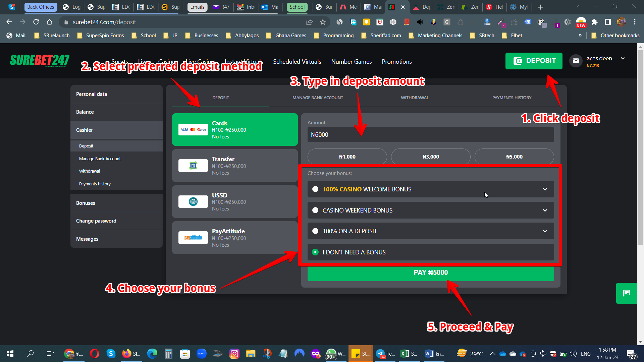The image size is (644, 362).
Task: Select 100% Casino Welcome Bonus radio
Action: 315,189
